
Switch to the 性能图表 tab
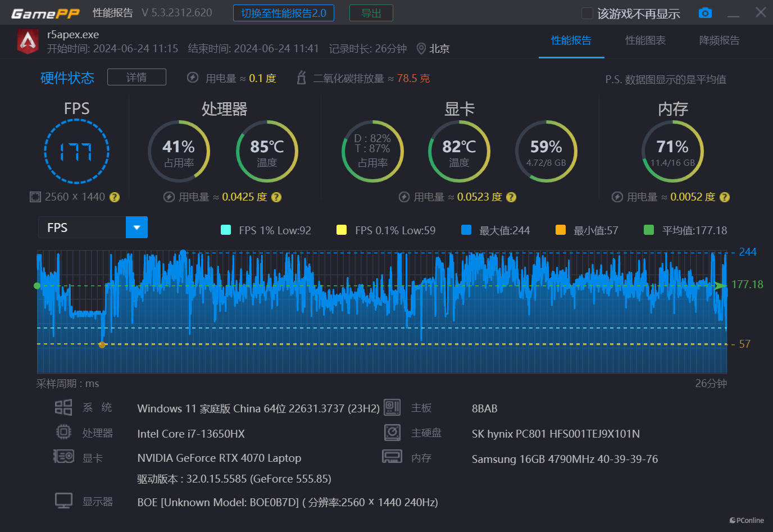[645, 40]
